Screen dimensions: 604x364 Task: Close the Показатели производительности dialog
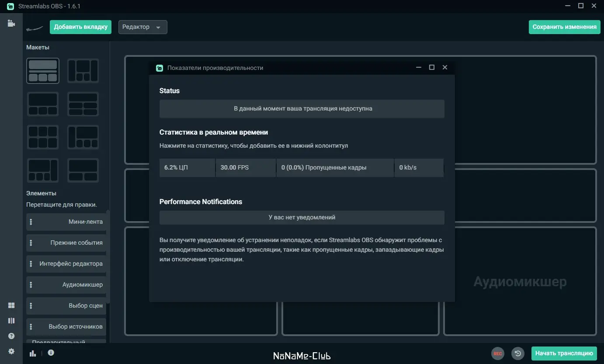(x=445, y=67)
